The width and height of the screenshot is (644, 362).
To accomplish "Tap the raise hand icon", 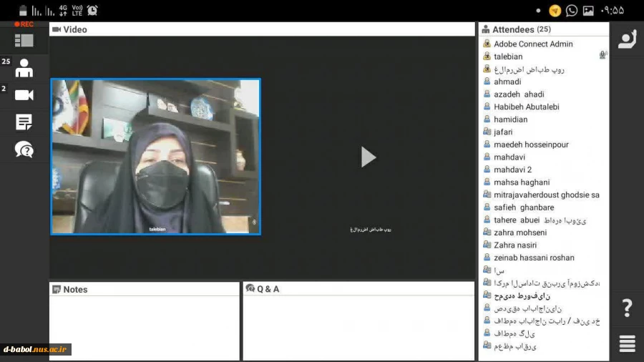I will tap(627, 39).
